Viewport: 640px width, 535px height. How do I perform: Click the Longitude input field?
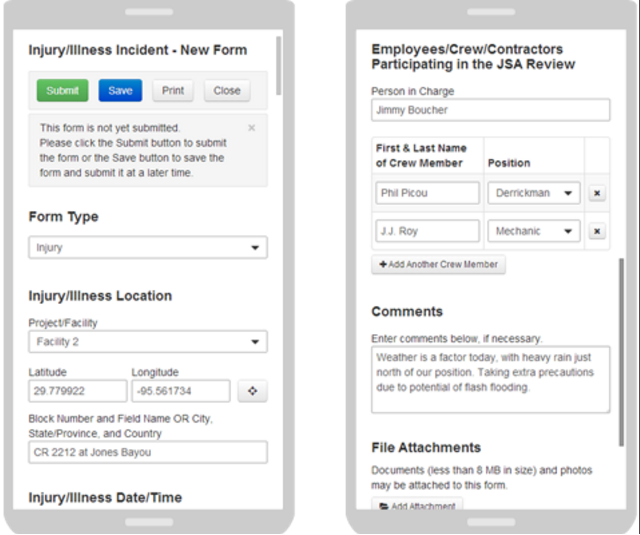180,391
